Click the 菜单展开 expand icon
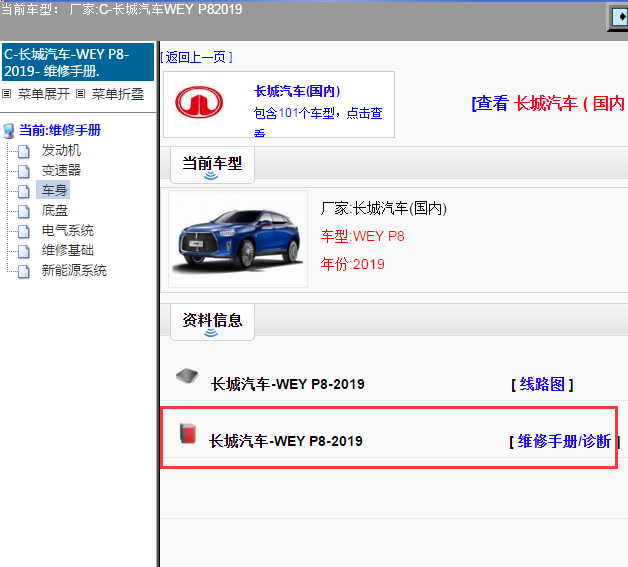Screen dimensions: 628x567 pyautogui.click(x=6, y=94)
